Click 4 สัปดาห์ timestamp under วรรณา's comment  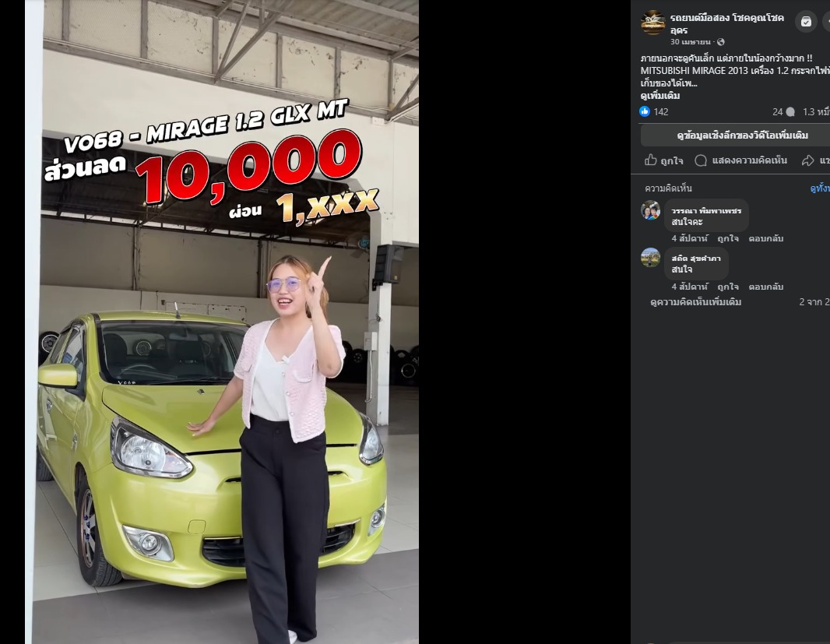click(x=690, y=238)
